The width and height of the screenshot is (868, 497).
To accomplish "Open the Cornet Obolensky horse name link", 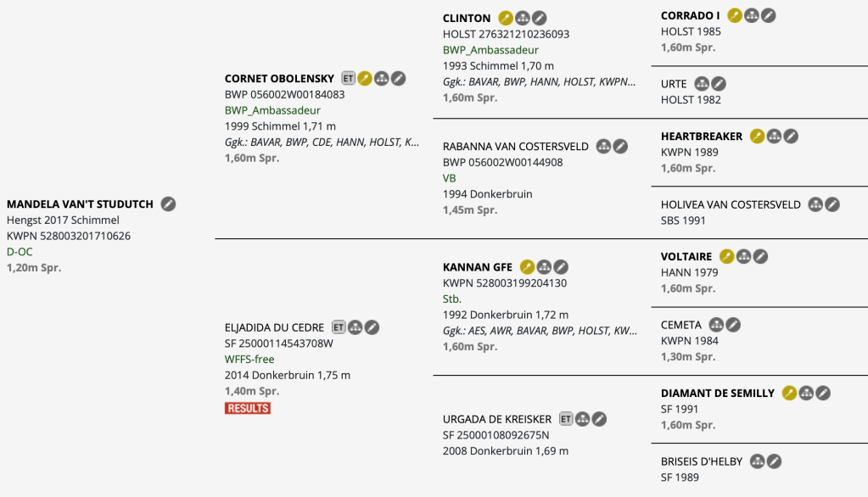I will (279, 79).
